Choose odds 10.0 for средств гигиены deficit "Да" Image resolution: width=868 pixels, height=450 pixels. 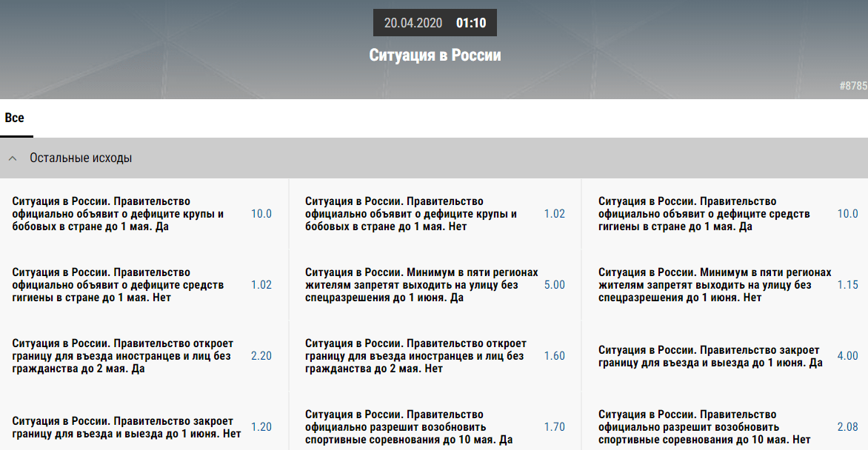(x=847, y=214)
